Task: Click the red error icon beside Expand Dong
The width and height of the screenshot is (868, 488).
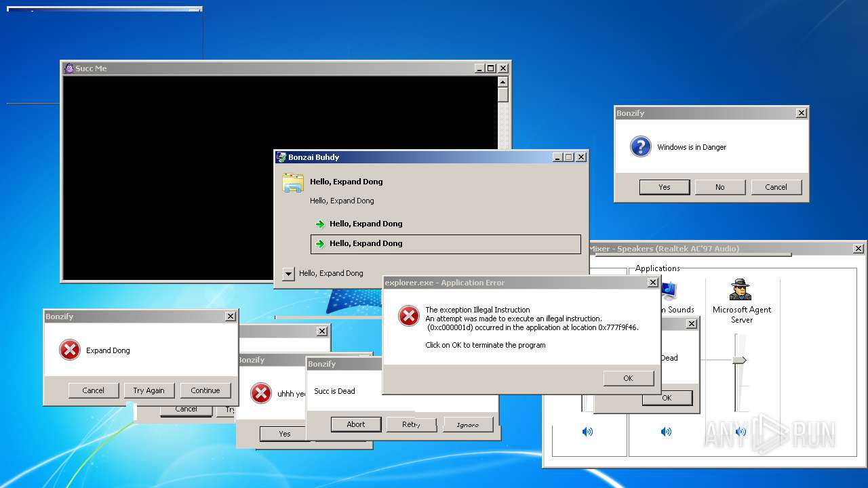Action: 70,350
